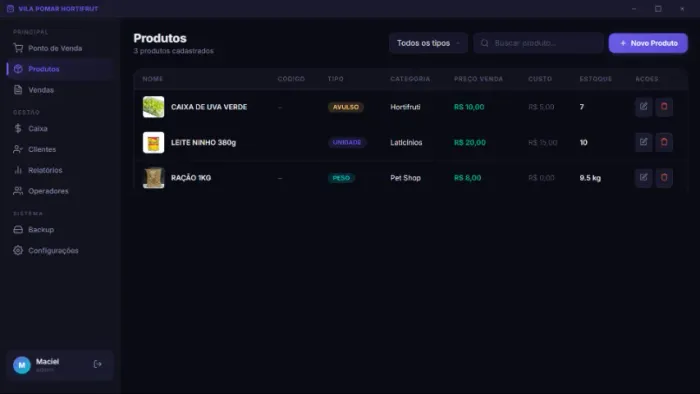
Task: Click the CATEGORIA column header
Action: coord(410,79)
